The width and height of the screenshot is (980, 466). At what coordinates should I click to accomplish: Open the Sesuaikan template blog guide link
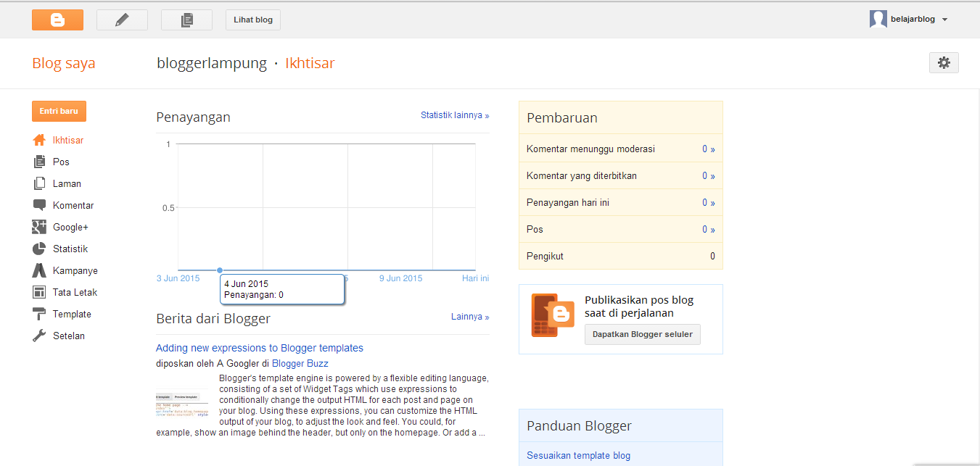[x=579, y=456]
